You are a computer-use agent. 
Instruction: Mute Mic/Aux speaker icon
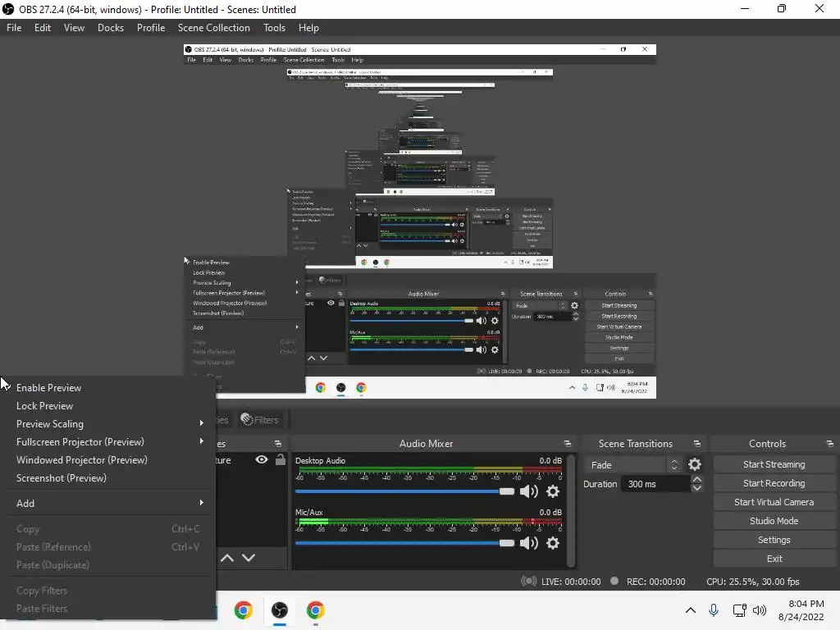[529, 543]
